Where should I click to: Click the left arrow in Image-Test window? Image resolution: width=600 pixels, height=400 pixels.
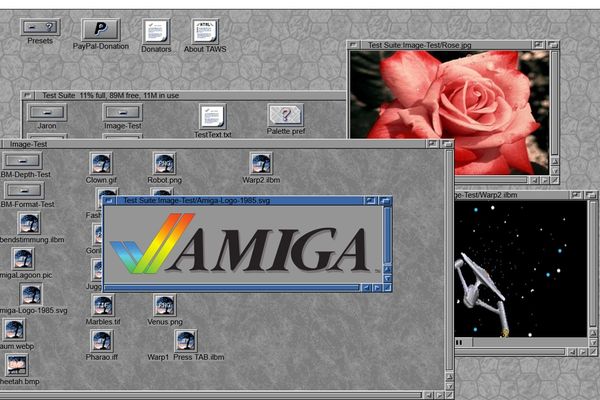point(429,395)
